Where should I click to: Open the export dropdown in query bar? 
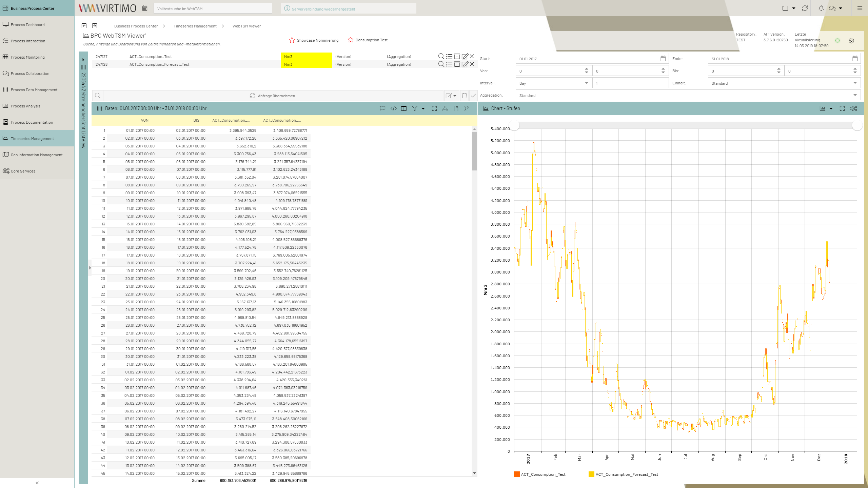[x=451, y=96]
